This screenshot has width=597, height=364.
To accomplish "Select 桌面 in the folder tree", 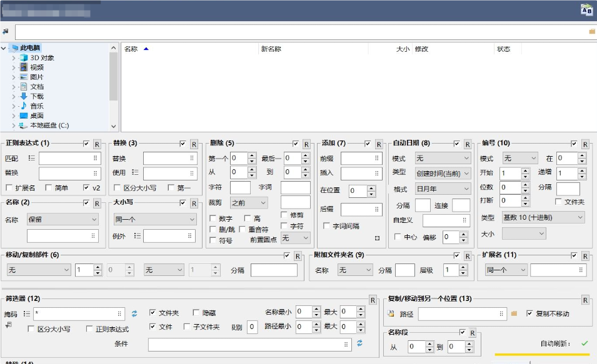I will coord(37,116).
